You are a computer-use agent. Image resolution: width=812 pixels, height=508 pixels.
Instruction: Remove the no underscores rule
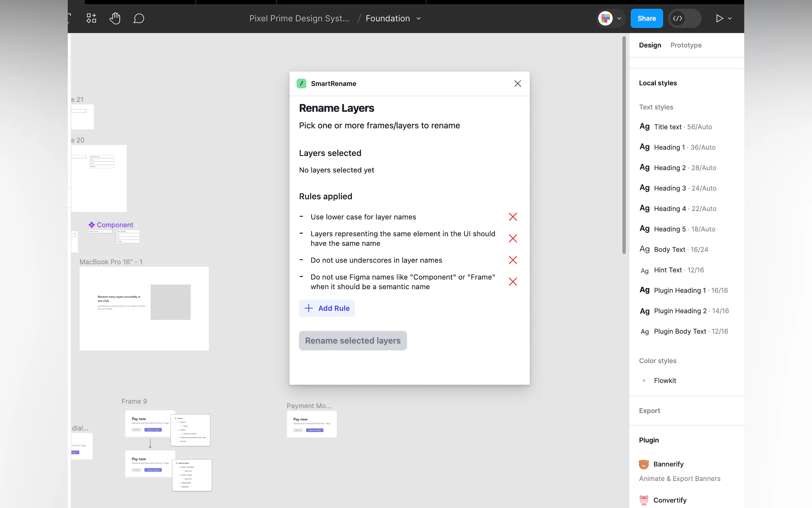click(x=512, y=260)
